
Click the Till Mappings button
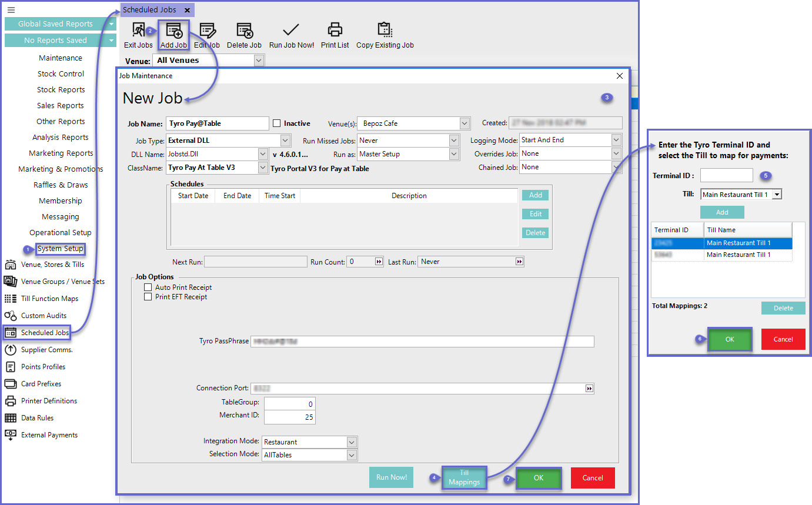pyautogui.click(x=464, y=477)
